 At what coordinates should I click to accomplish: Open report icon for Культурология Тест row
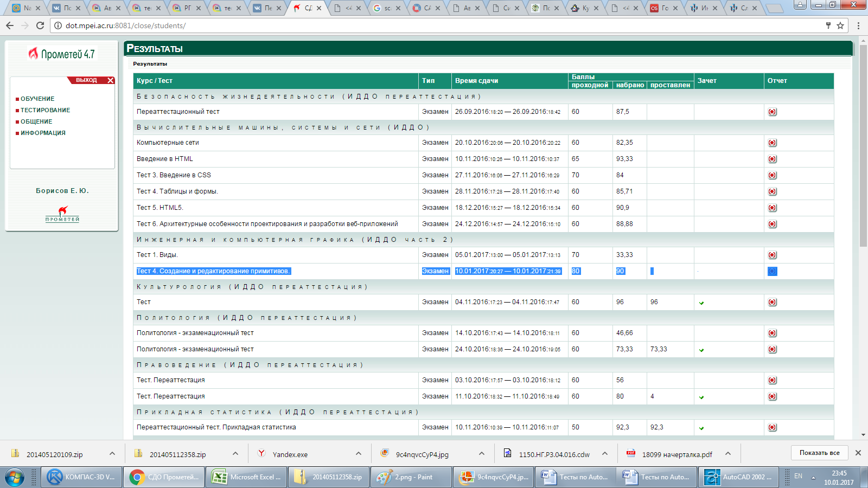click(x=773, y=302)
